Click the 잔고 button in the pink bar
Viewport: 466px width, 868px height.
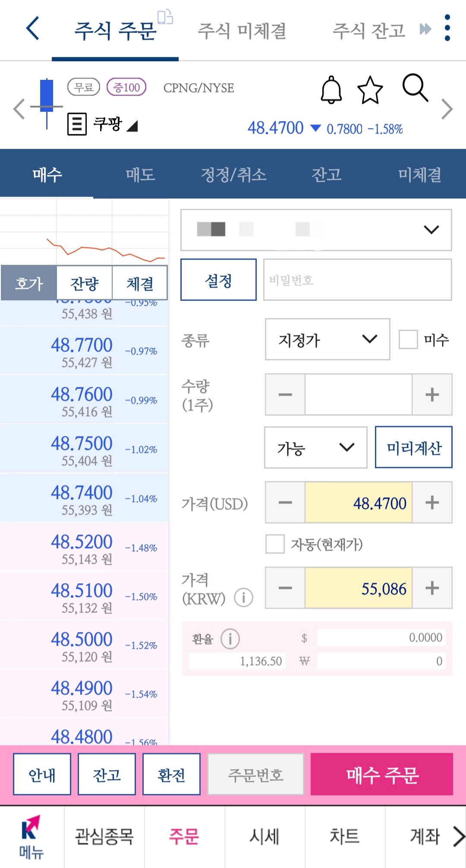tap(107, 774)
